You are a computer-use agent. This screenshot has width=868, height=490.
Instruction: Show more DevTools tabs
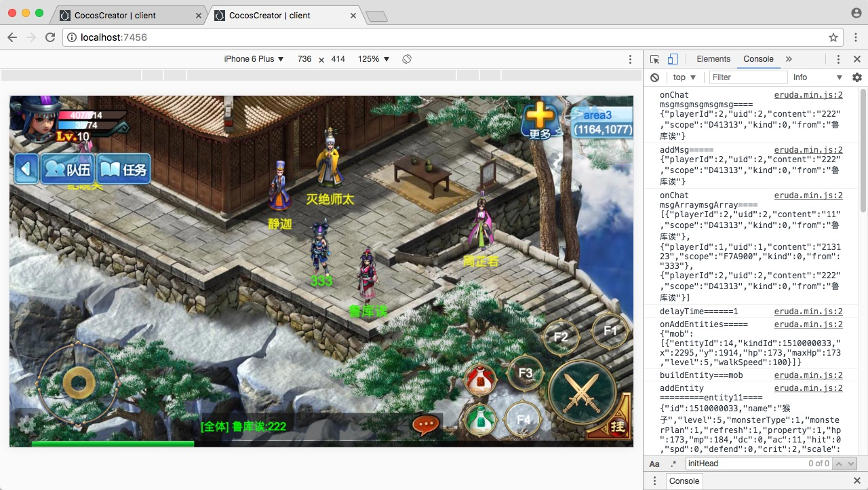tap(789, 59)
